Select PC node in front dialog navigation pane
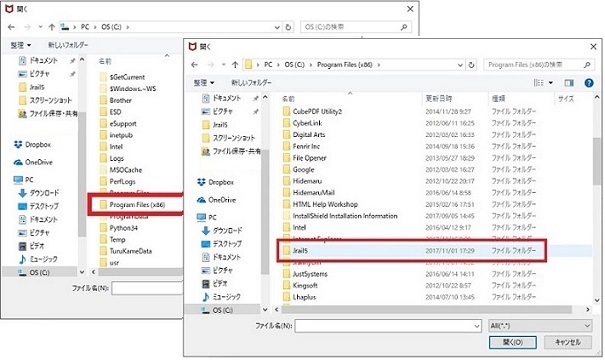 207,217
